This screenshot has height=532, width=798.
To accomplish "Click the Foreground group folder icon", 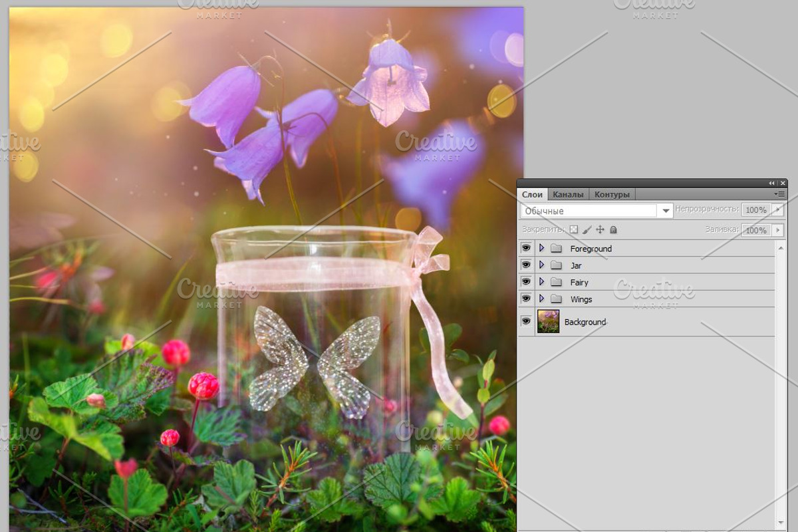I will pos(557,248).
